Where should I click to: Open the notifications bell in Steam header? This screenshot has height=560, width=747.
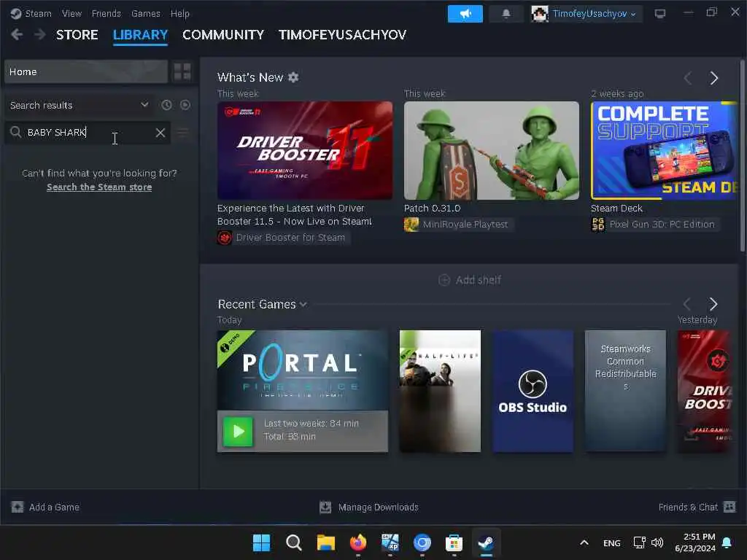coord(506,14)
